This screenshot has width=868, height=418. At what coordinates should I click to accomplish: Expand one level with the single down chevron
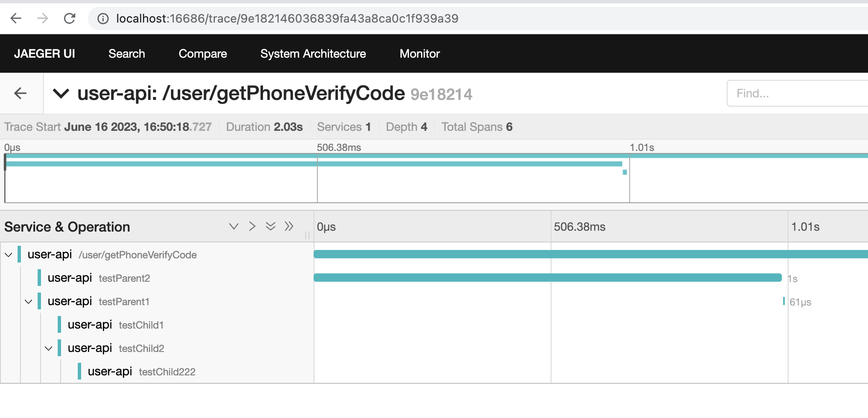234,226
